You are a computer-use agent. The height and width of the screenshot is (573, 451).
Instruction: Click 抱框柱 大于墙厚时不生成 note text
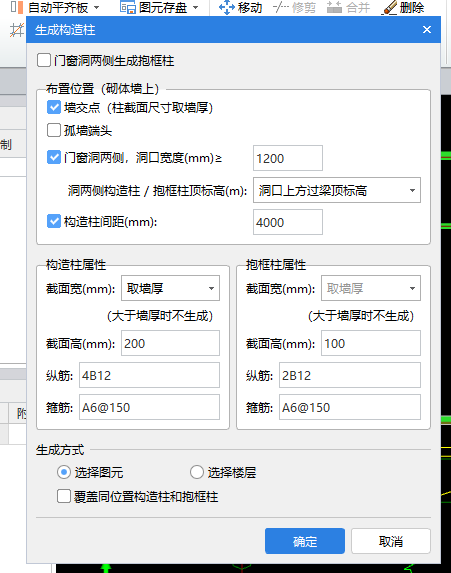[361, 316]
